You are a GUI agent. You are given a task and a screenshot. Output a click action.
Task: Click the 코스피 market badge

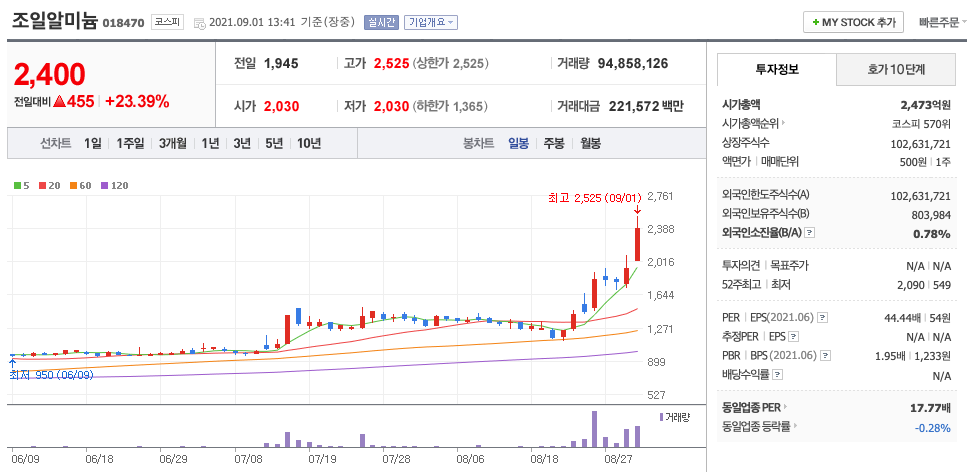pyautogui.click(x=166, y=22)
